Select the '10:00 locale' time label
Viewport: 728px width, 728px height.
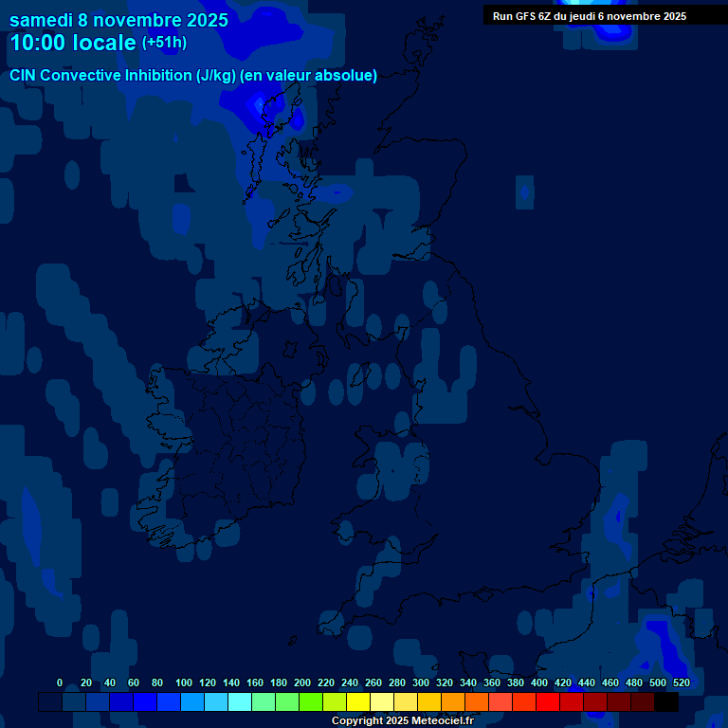point(73,44)
